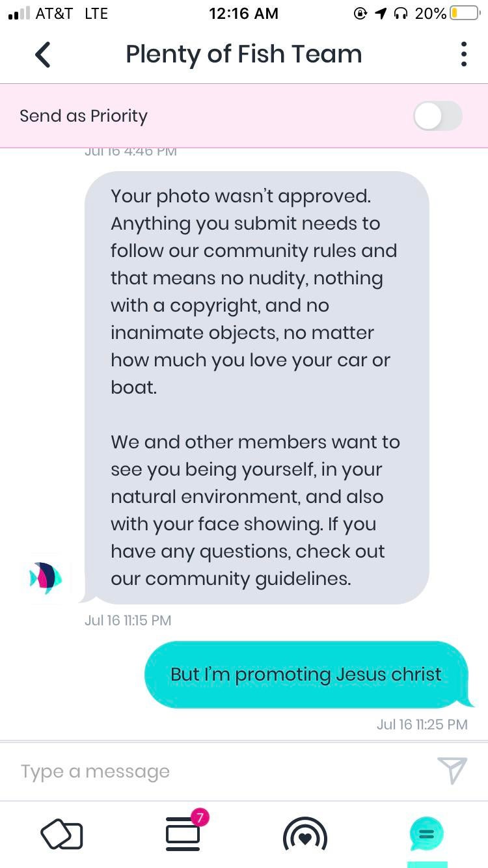Tap the Plenty of Fish Team title
Viewport: 488px width, 868px height.
pos(243,55)
